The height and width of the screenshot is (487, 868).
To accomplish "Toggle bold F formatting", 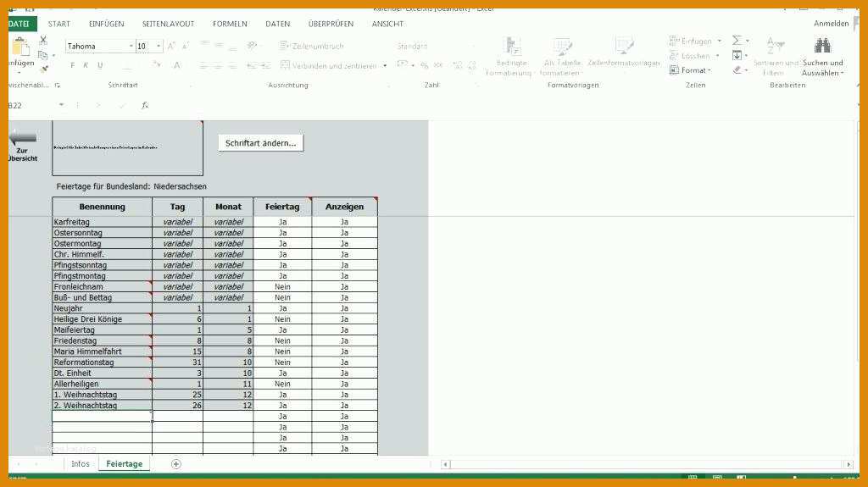I will pos(72,65).
